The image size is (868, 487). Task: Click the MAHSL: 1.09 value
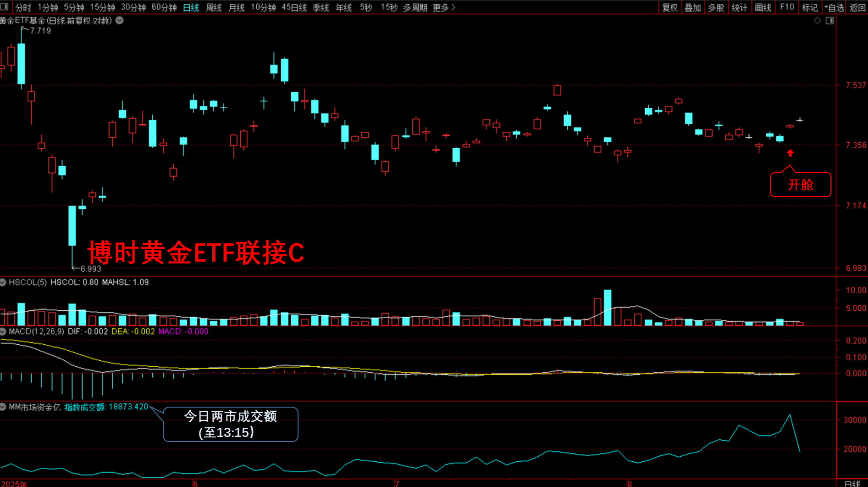tap(125, 282)
